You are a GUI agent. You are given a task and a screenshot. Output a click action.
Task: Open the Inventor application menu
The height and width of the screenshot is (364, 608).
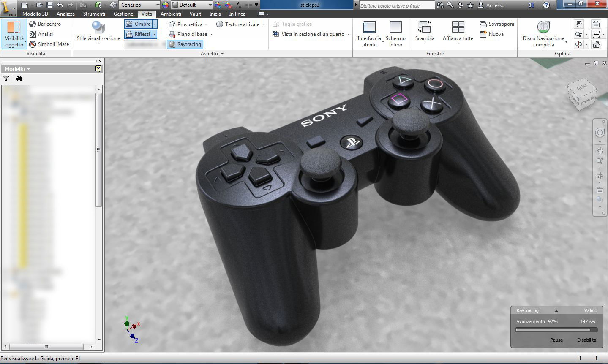pyautogui.click(x=8, y=8)
